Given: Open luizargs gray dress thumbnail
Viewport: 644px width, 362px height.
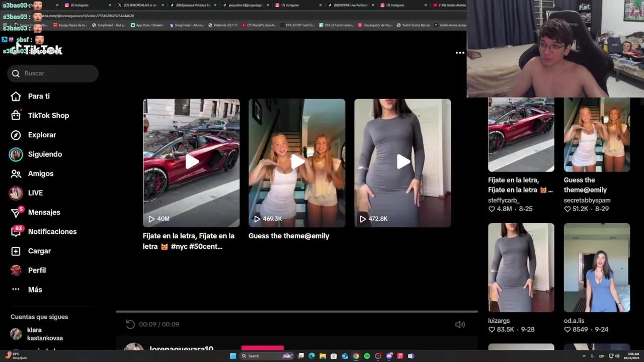Looking at the screenshot, I should [x=521, y=267].
